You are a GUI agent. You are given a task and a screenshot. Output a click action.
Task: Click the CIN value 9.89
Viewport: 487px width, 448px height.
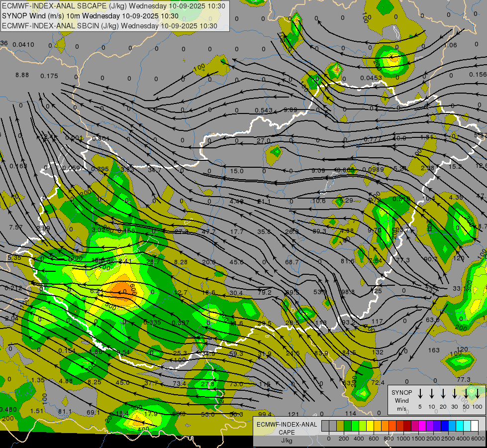(x=291, y=110)
